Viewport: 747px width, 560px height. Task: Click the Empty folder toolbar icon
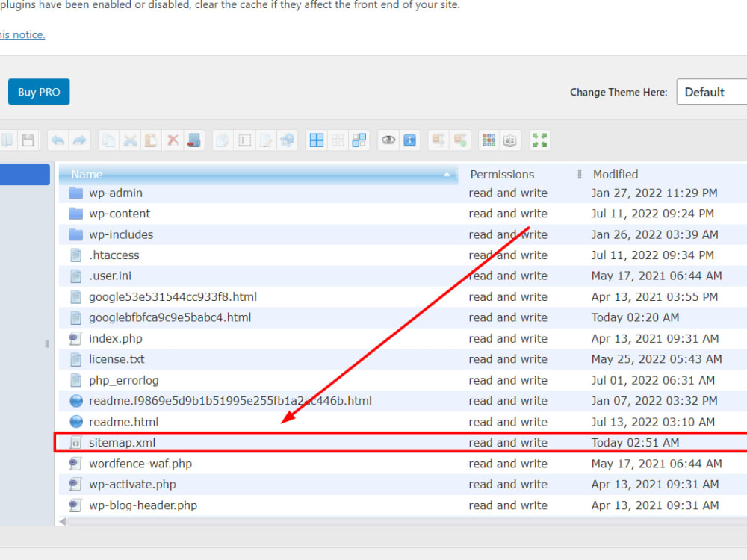[194, 140]
